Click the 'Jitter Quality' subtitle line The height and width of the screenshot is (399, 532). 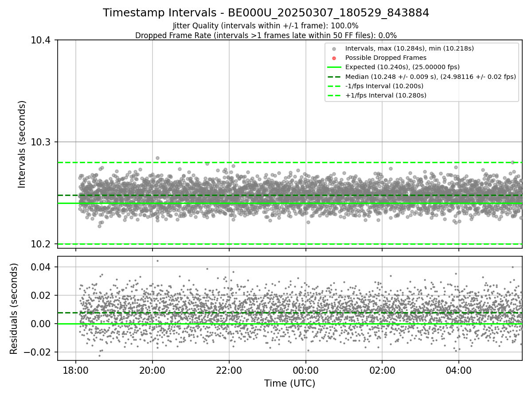[266, 26]
